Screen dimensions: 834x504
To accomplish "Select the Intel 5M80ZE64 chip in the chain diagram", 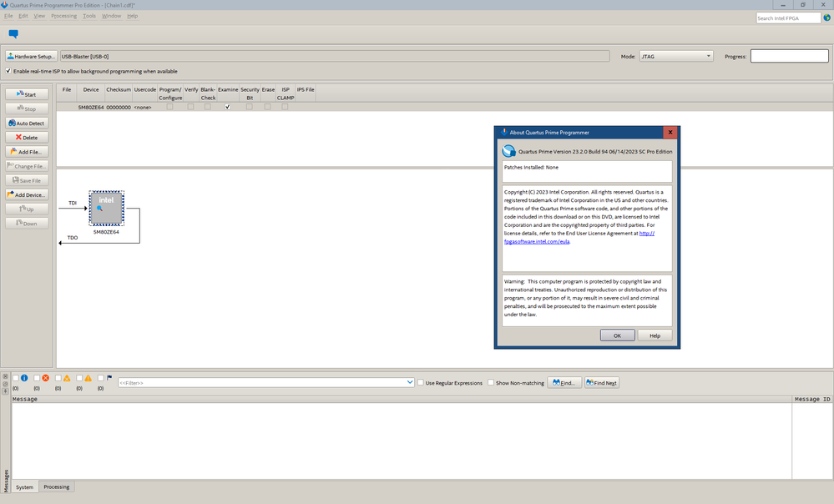I will click(106, 208).
